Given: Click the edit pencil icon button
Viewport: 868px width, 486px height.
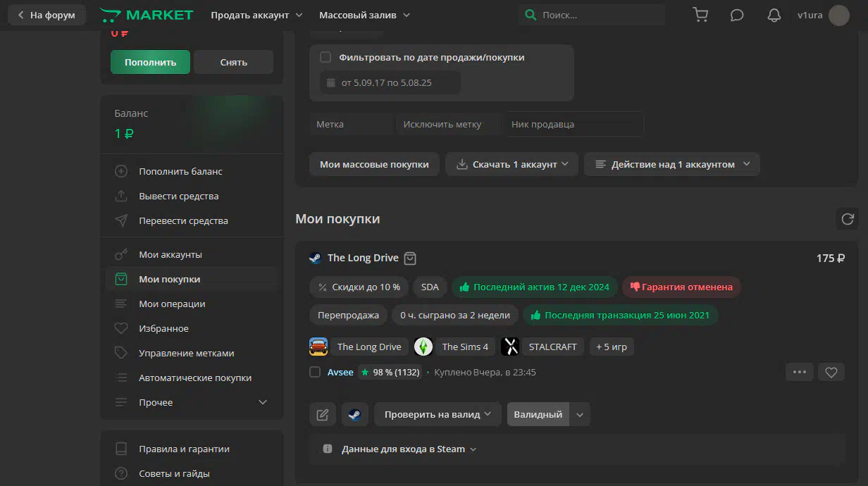Looking at the screenshot, I should tap(323, 414).
